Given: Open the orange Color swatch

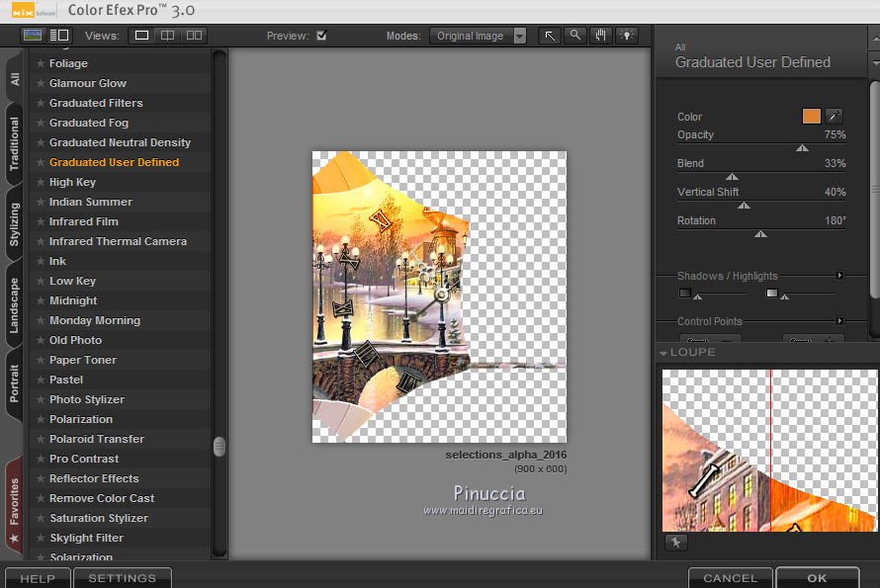Looking at the screenshot, I should 811,117.
